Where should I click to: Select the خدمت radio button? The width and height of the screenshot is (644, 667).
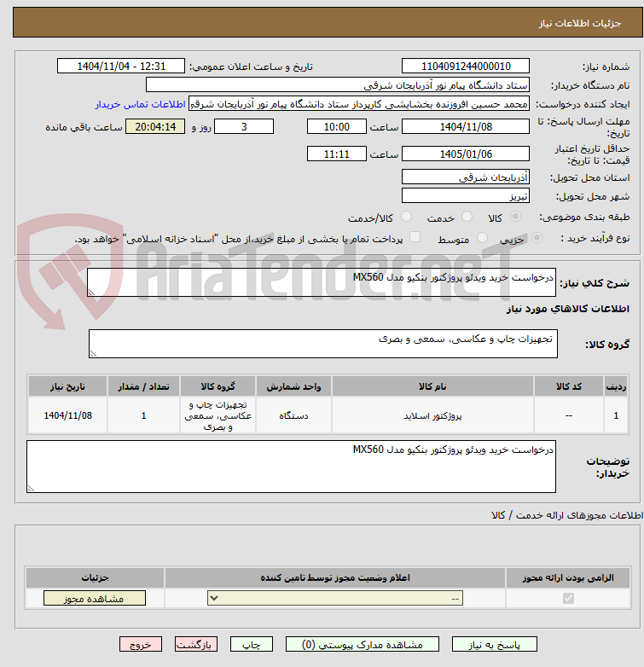click(467, 217)
